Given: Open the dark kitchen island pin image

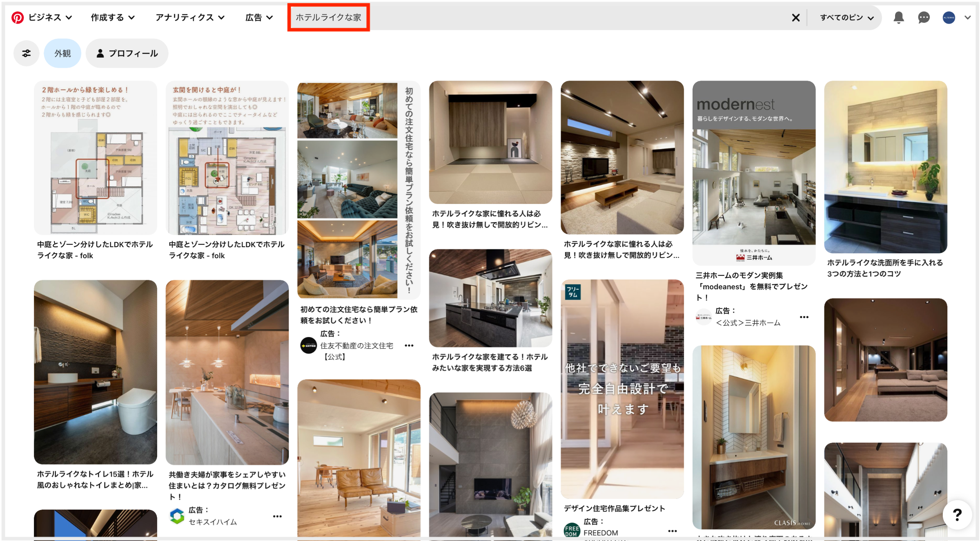Looking at the screenshot, I should 490,298.
